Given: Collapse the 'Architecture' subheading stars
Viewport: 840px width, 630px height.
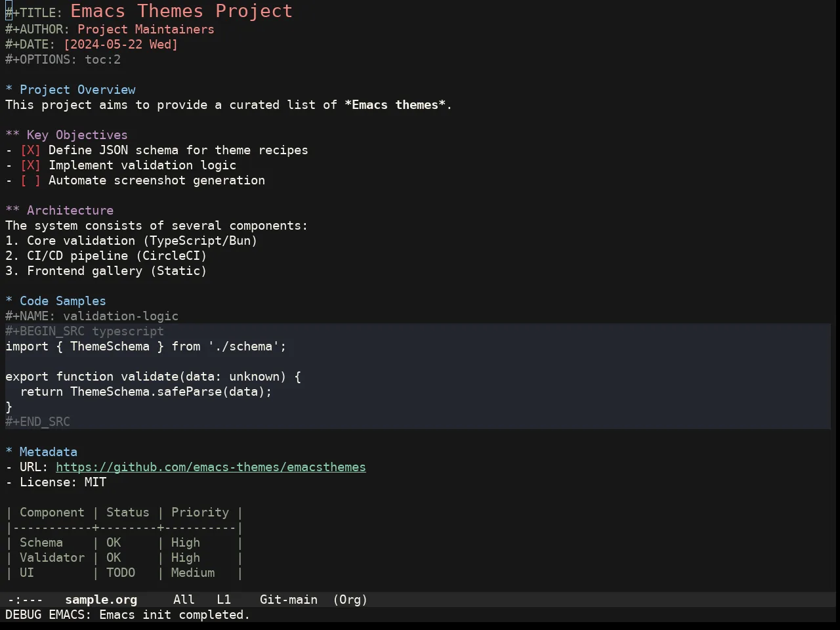Looking at the screenshot, I should (x=12, y=211).
